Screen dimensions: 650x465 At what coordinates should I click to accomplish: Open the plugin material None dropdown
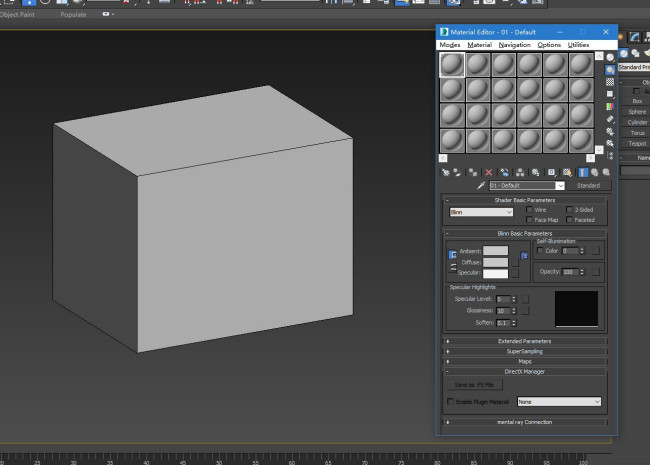coord(559,402)
